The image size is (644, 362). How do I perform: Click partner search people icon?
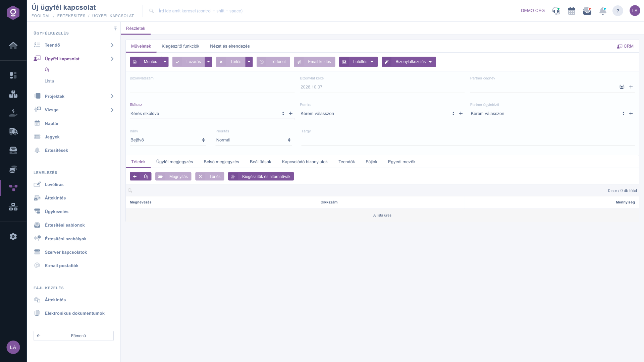(x=622, y=87)
